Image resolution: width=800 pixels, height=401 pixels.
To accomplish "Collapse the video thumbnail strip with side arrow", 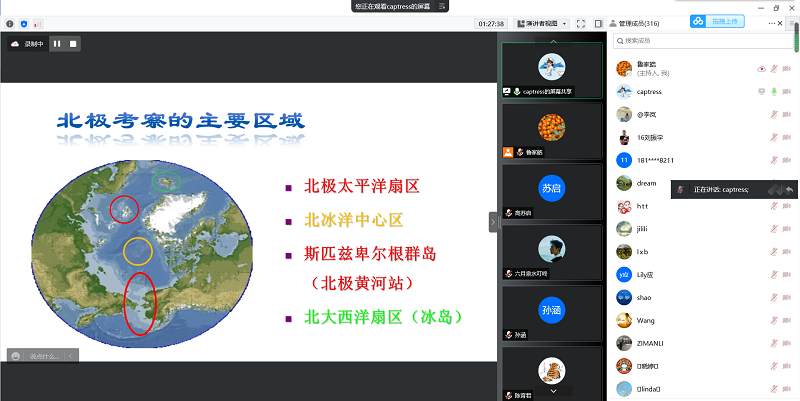I will coord(493,223).
